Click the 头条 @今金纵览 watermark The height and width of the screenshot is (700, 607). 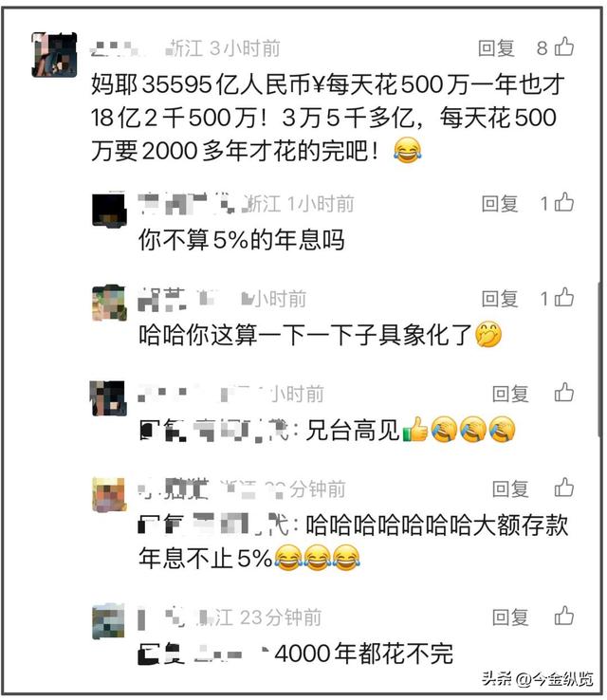point(538,678)
